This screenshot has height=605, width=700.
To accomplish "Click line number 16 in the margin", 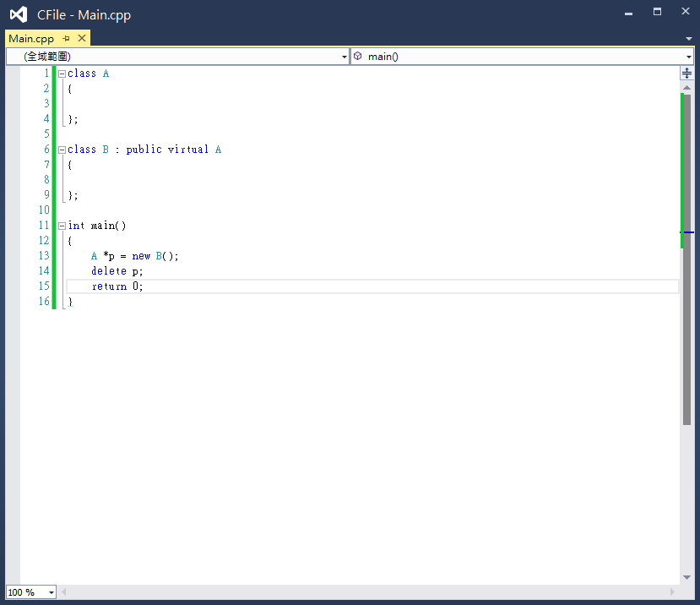I will pos(44,301).
